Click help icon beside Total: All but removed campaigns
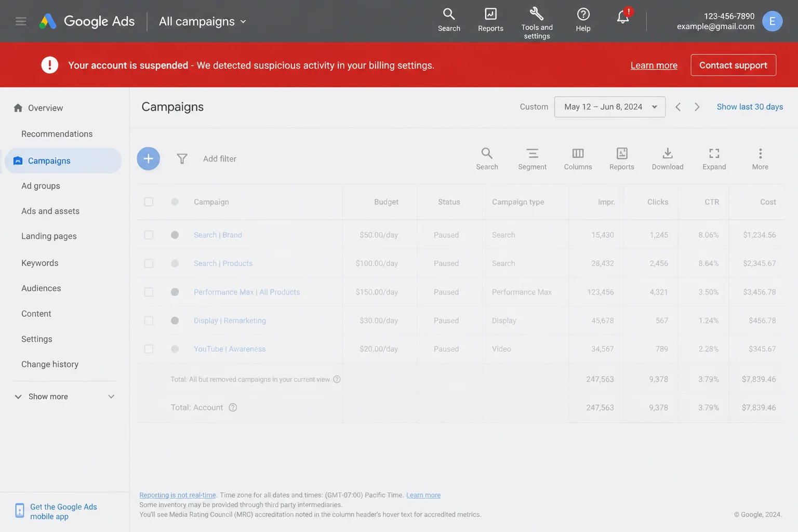This screenshot has width=798, height=532. tap(337, 379)
